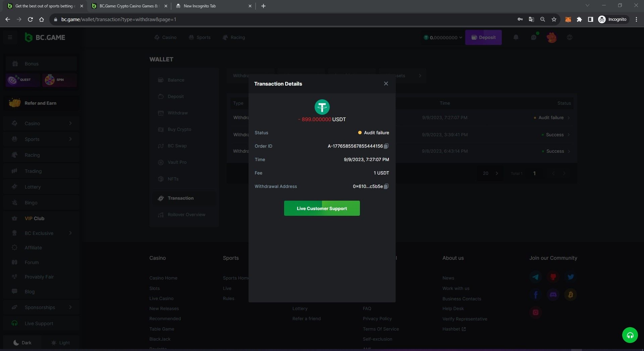Switch to Casino in top navigation
The width and height of the screenshot is (644, 351).
tap(165, 37)
